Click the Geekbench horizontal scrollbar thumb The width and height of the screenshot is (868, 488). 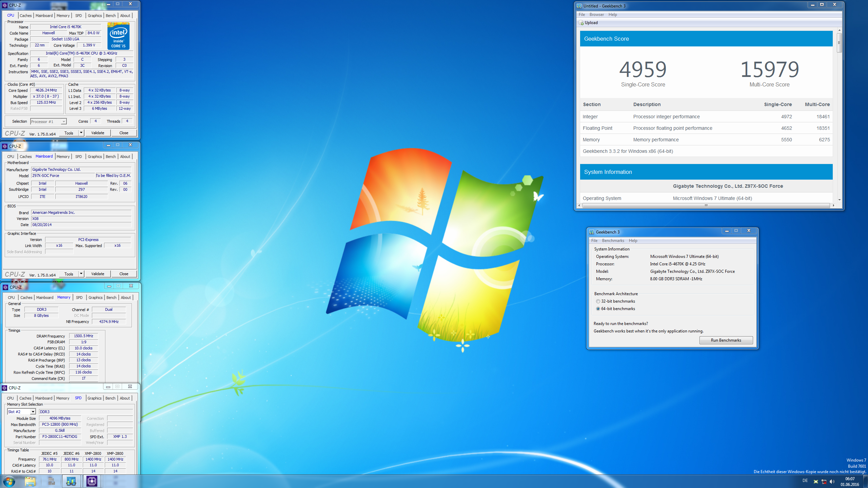(x=706, y=205)
